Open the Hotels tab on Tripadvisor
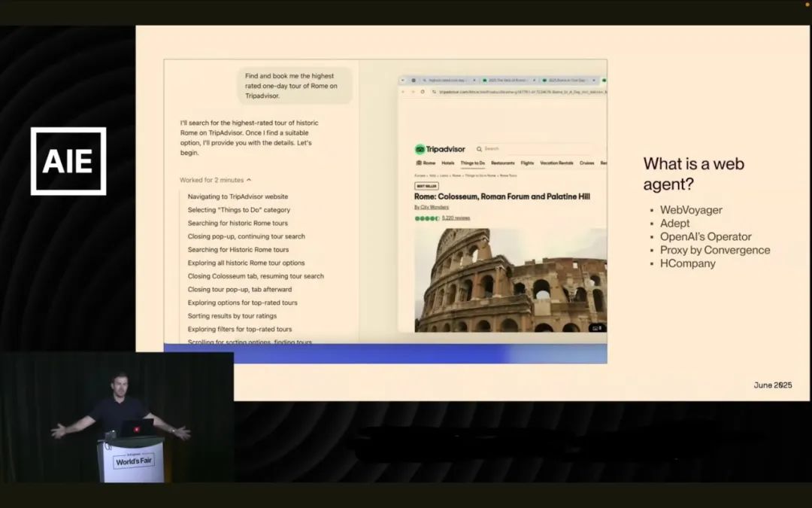812x508 pixels. [x=447, y=163]
